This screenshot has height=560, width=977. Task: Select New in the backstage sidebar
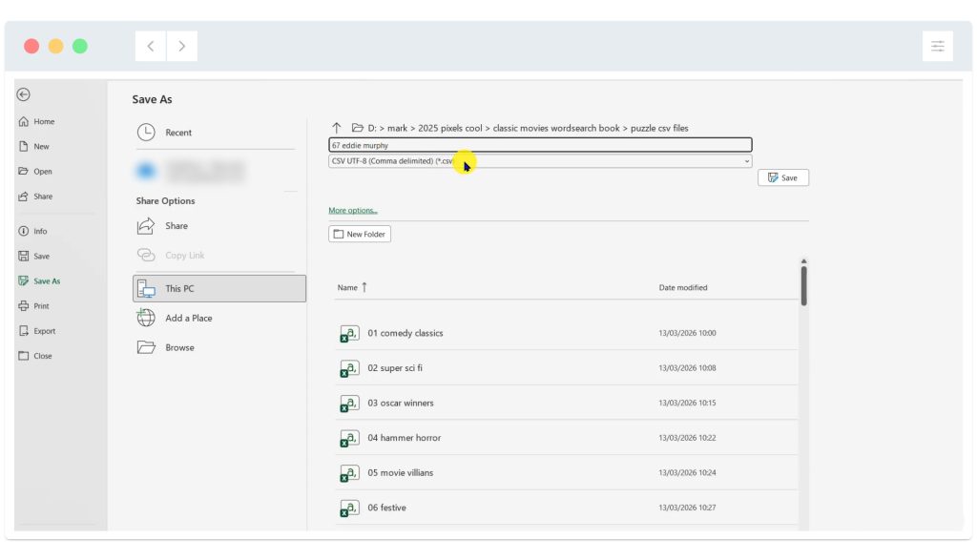[x=33, y=146]
